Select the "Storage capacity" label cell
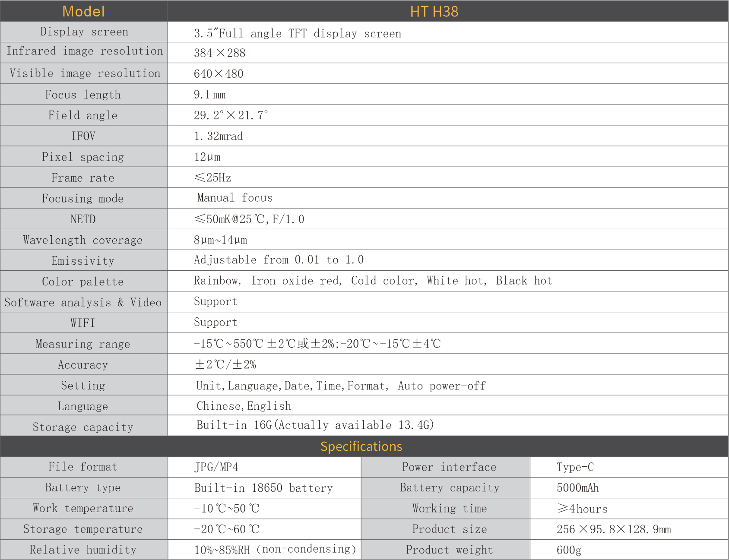 [x=83, y=427]
